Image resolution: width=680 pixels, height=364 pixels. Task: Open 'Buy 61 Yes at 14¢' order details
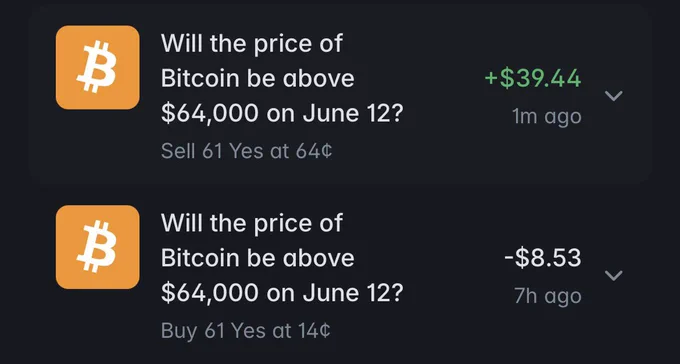pos(245,331)
